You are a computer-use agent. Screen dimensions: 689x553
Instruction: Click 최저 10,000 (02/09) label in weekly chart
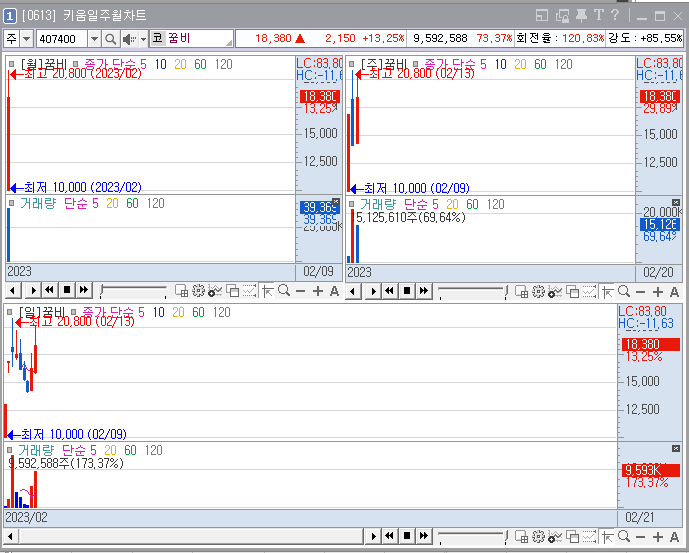[417, 189]
